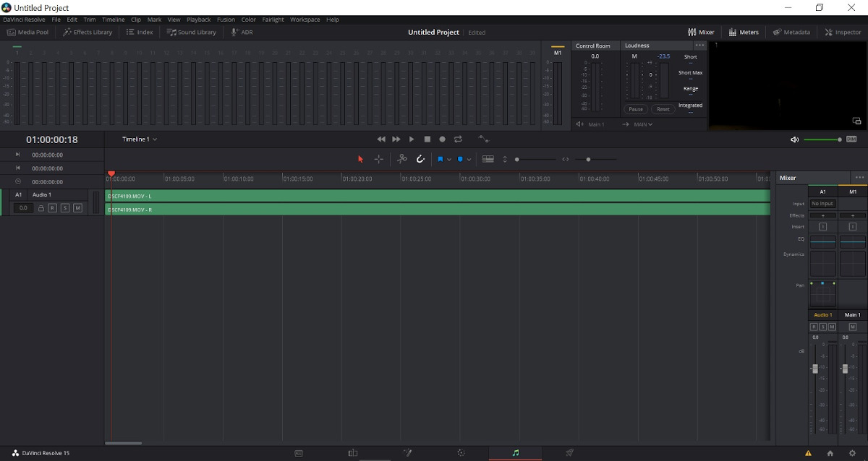868x461 pixels.
Task: Open the Deliver page rocket icon
Action: click(x=569, y=453)
